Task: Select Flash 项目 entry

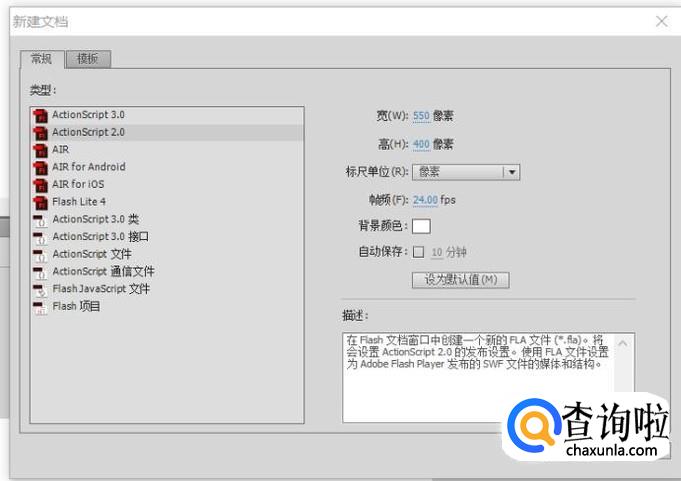Action: (x=167, y=306)
